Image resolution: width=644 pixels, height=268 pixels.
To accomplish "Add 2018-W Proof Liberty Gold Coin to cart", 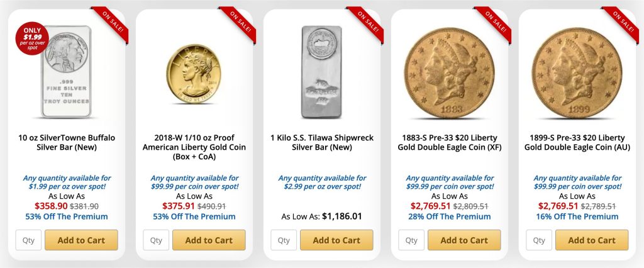I will coord(209,240).
